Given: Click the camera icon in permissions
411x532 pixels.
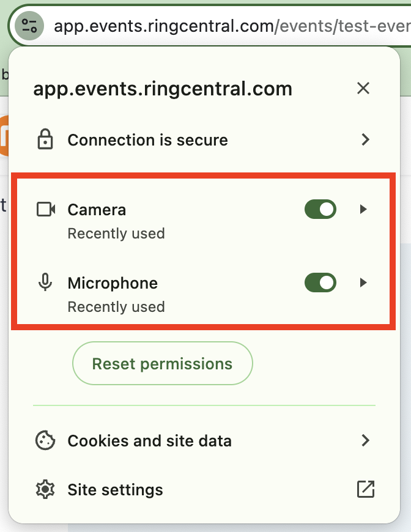Looking at the screenshot, I should tap(45, 210).
